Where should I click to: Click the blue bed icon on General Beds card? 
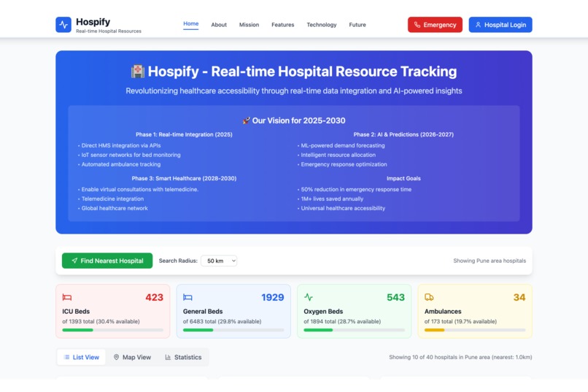[187, 297]
